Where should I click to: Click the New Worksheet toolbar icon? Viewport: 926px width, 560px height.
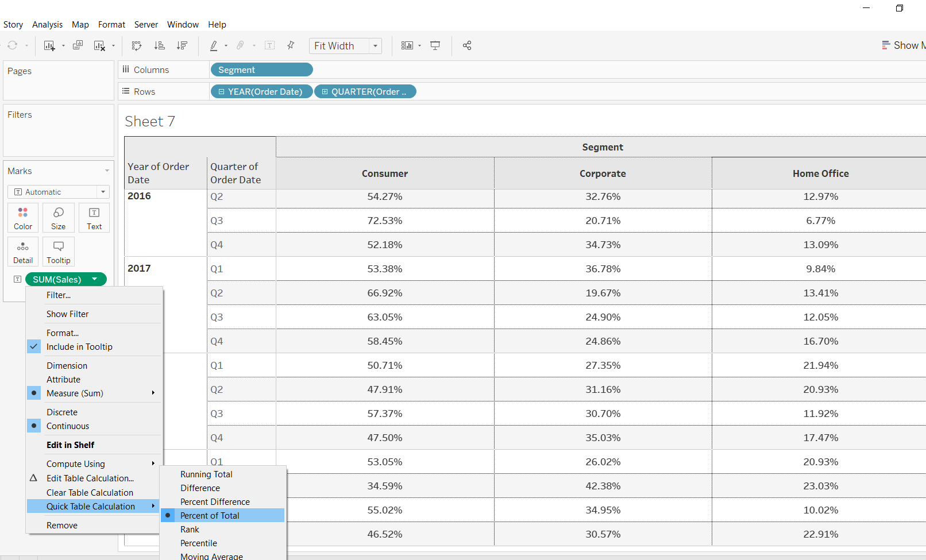click(49, 45)
